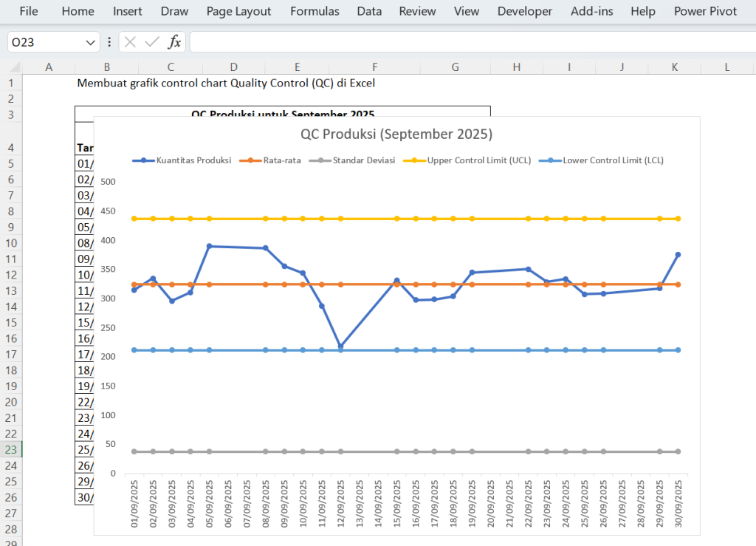Click the Cancel (X) formula bar icon
The image size is (756, 546).
(x=131, y=42)
